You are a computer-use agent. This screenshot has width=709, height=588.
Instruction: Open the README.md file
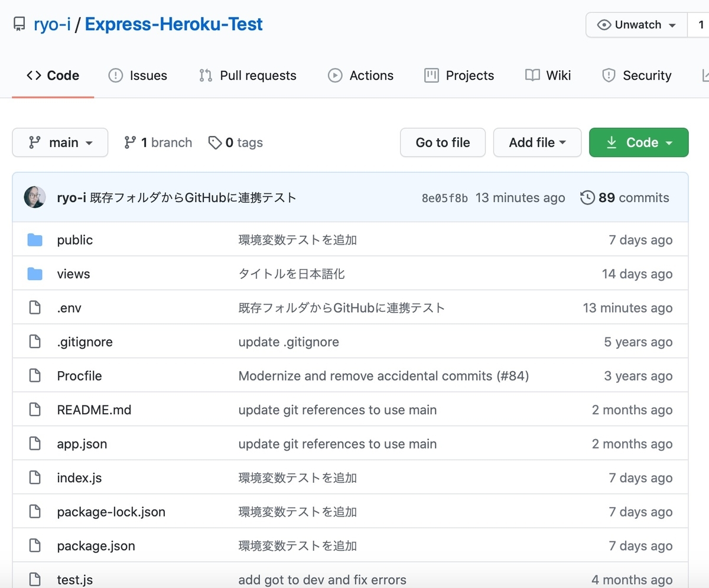(94, 410)
